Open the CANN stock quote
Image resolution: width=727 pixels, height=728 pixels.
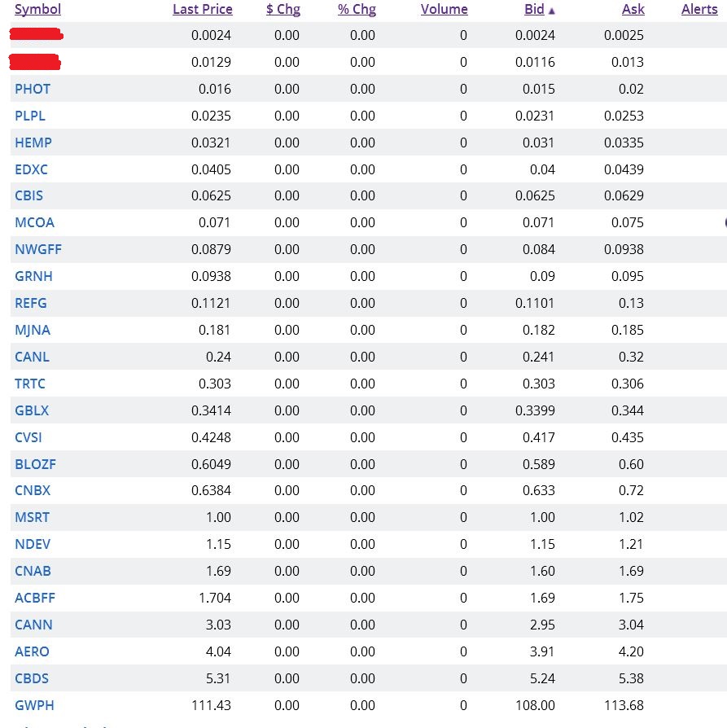(33, 625)
